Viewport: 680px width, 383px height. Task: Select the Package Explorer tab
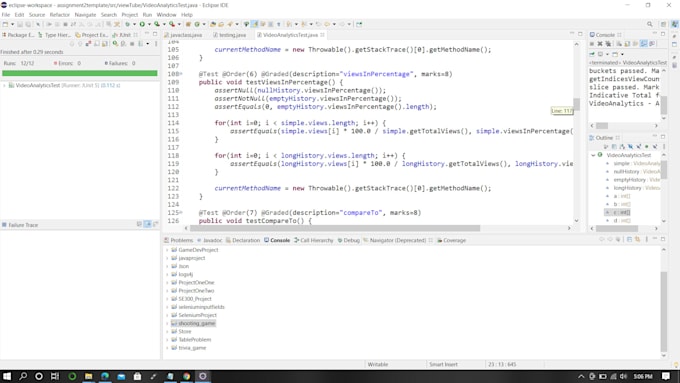pyautogui.click(x=19, y=35)
